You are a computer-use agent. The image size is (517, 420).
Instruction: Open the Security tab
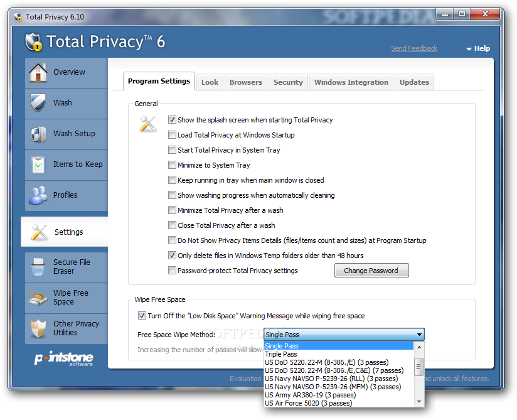[288, 82]
